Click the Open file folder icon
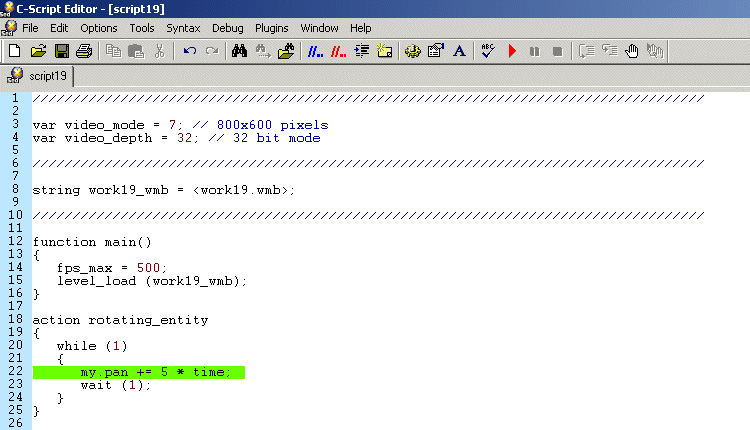750x430 pixels. tap(38, 50)
